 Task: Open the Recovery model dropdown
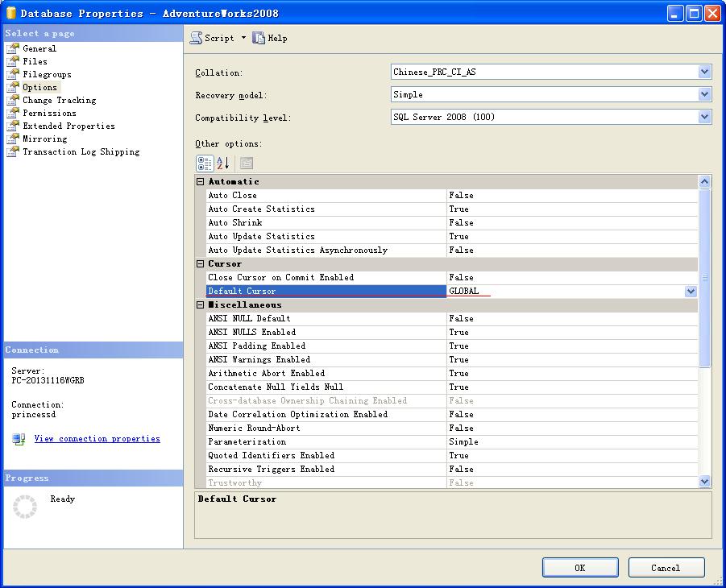(x=704, y=94)
